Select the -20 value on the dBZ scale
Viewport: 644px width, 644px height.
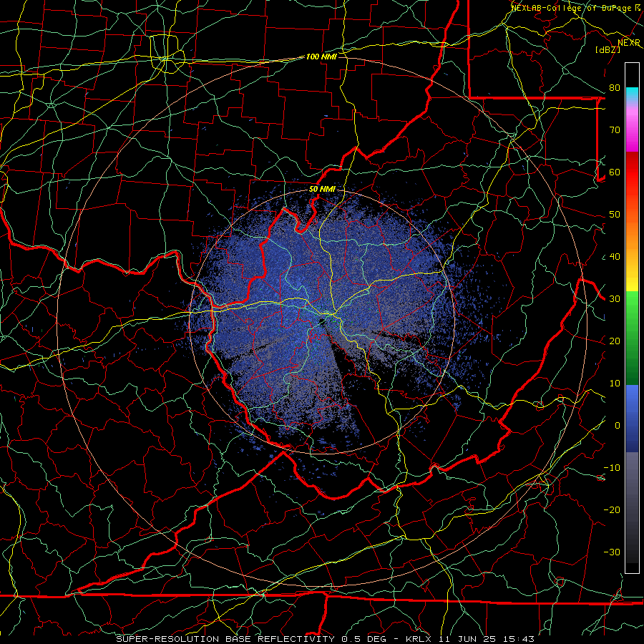612,510
